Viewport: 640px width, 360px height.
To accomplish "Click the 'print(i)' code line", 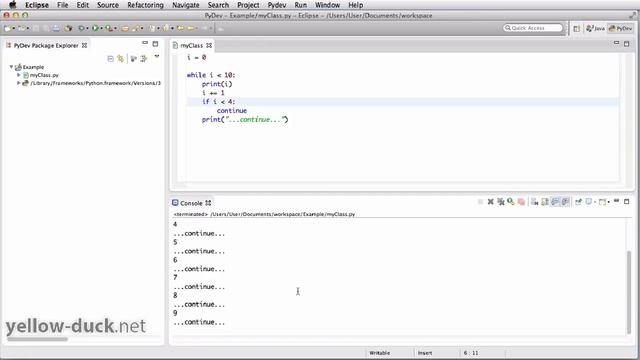I will coord(217,84).
